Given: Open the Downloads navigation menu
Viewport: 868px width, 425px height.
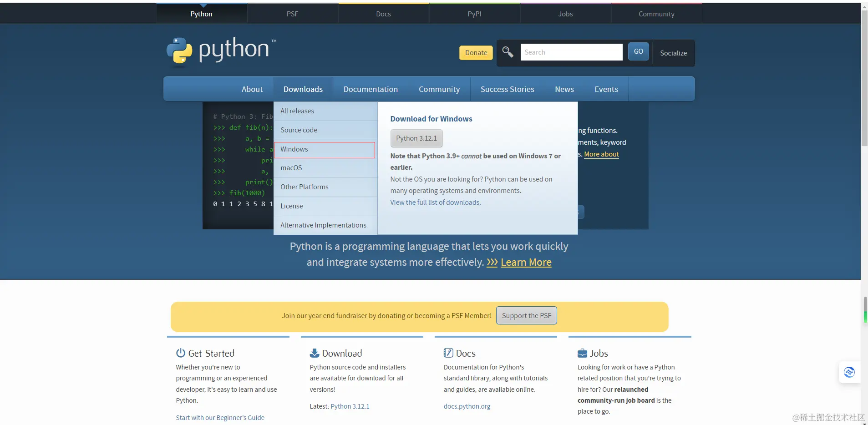Looking at the screenshot, I should [303, 89].
